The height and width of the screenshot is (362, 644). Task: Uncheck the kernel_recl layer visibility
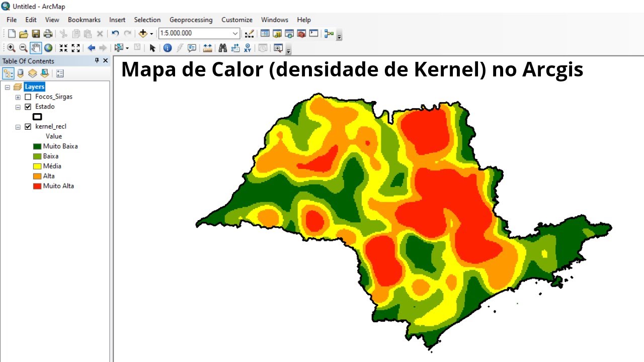28,127
